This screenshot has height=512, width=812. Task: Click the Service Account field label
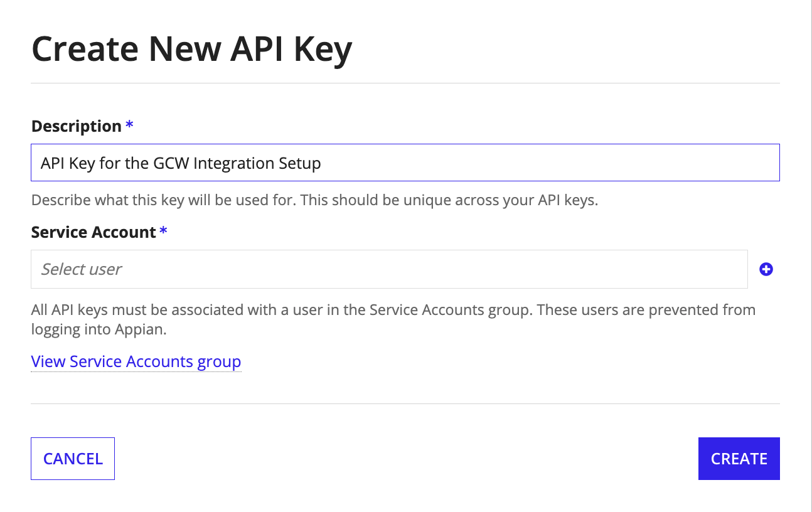pos(93,232)
